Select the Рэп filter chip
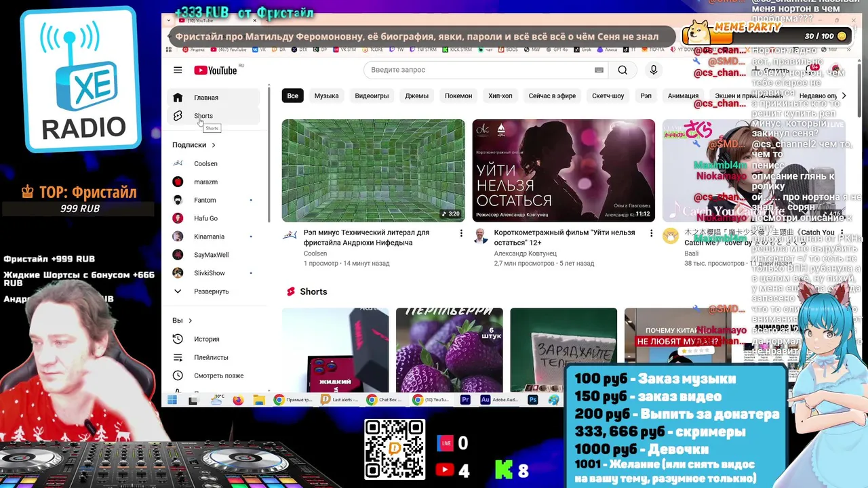This screenshot has width=868, height=488. (646, 96)
